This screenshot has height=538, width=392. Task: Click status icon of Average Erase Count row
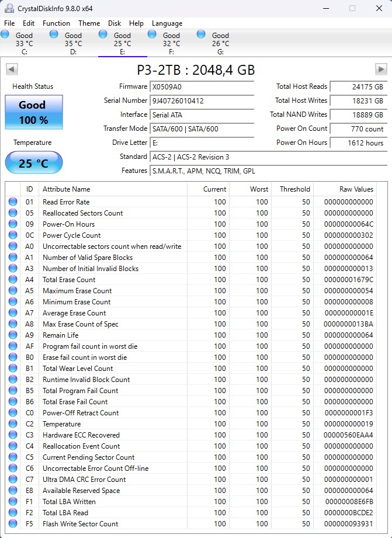13,313
